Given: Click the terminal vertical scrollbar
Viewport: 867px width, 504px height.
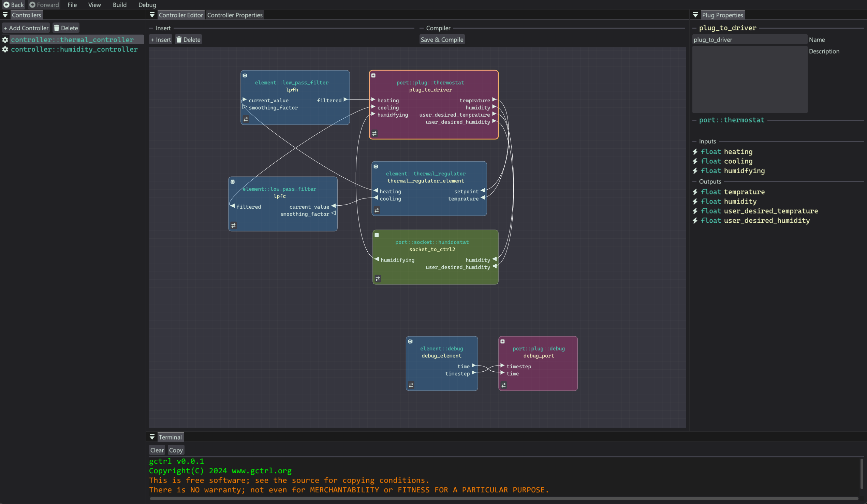Looking at the screenshot, I should 862,474.
